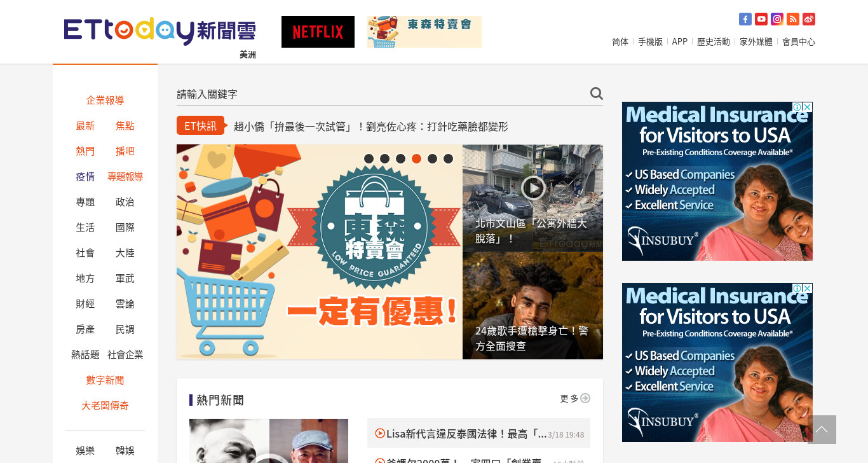The image size is (868, 463).
Task: Open the 東森特賣會 carousel banner
Action: point(320,252)
